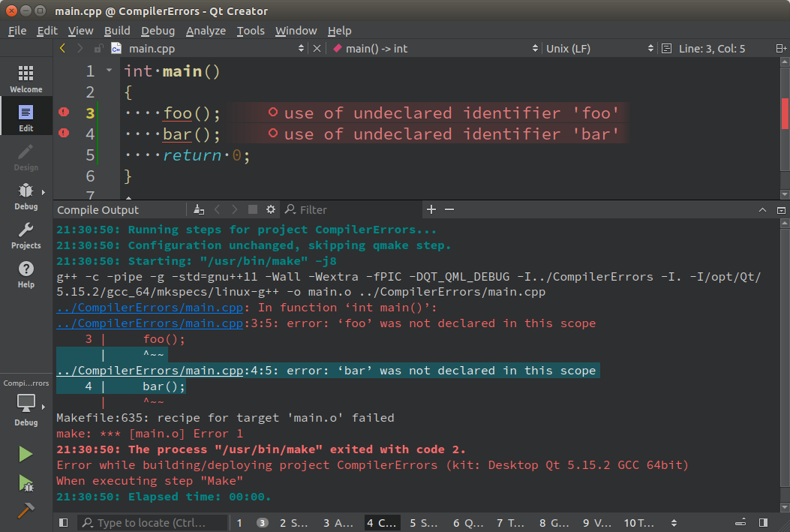Switch to Debug mode in sidebar
The height and width of the screenshot is (532, 790).
pyautogui.click(x=26, y=196)
